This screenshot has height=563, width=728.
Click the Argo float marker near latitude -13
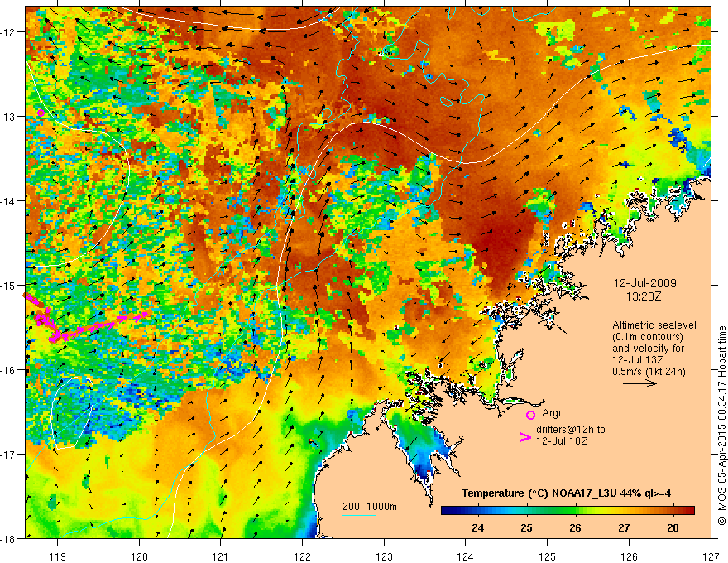pos(41,113)
